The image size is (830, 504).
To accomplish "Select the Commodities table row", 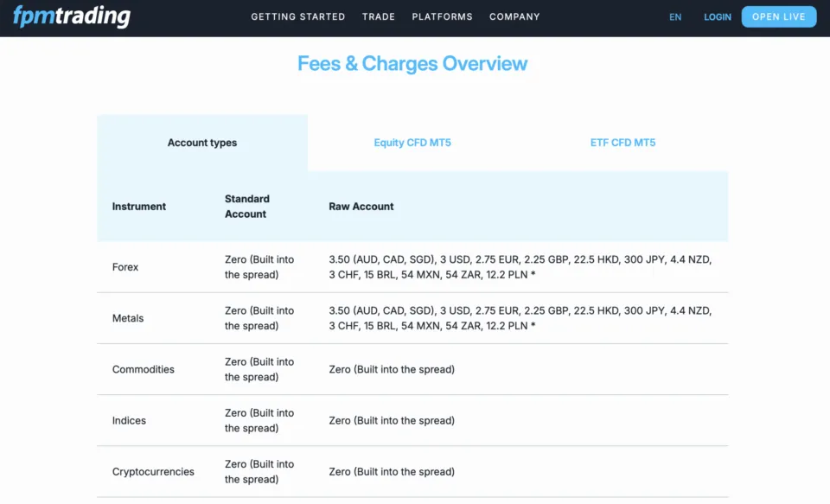I will click(411, 369).
